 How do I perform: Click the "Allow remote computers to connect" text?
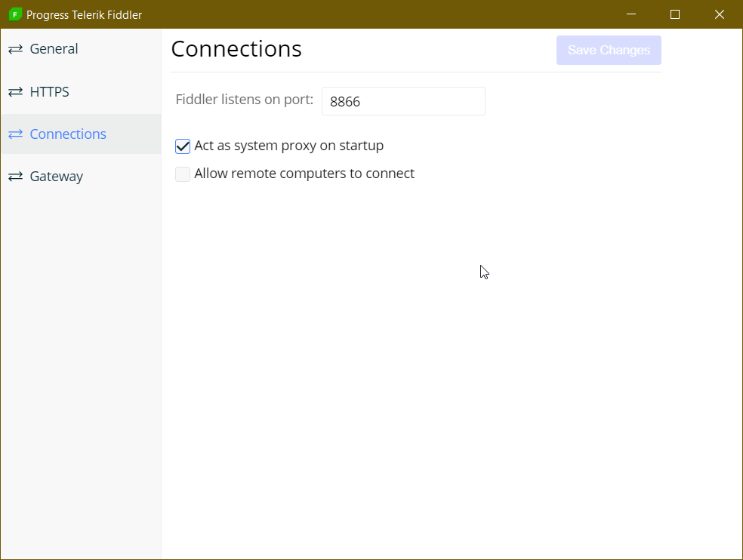coord(304,174)
